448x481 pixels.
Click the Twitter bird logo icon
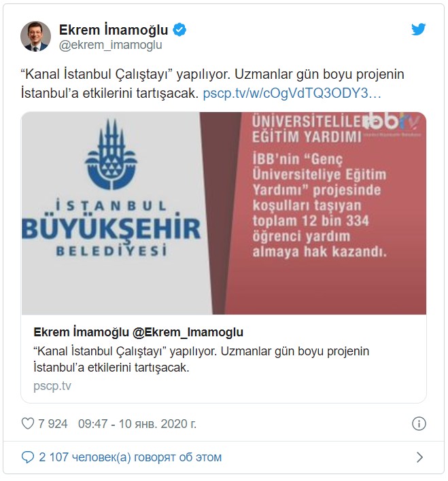(x=419, y=29)
